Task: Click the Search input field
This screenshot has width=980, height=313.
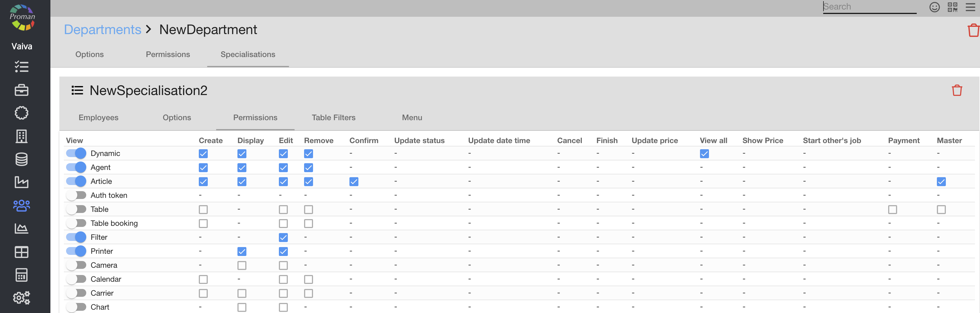Action: tap(869, 7)
